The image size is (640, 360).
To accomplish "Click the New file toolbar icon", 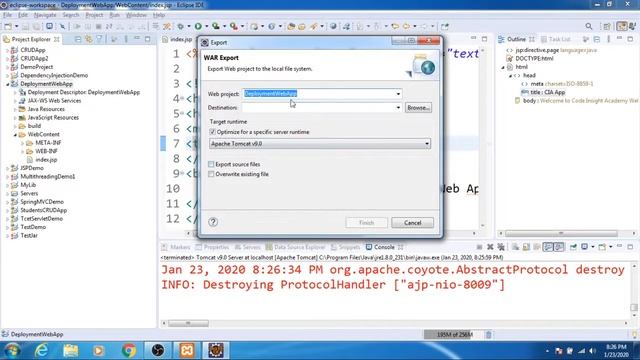I will tap(8, 27).
